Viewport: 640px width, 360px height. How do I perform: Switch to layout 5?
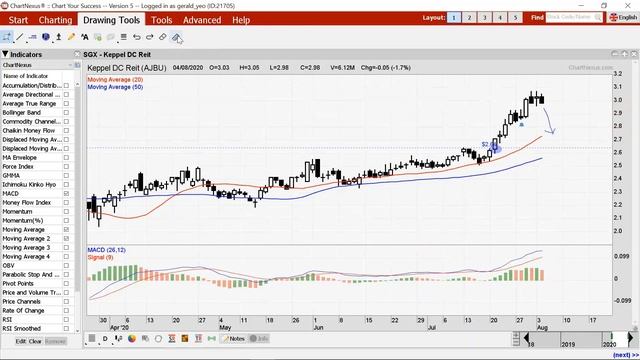pyautogui.click(x=516, y=18)
